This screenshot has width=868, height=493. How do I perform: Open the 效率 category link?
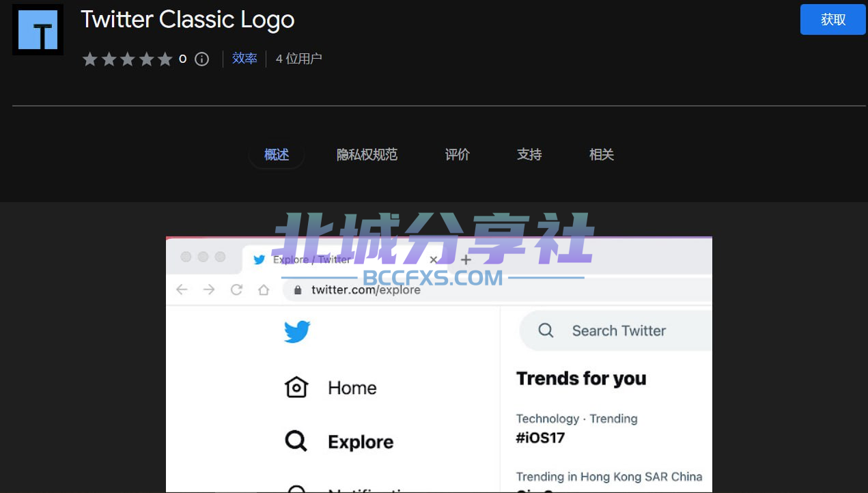pos(244,59)
